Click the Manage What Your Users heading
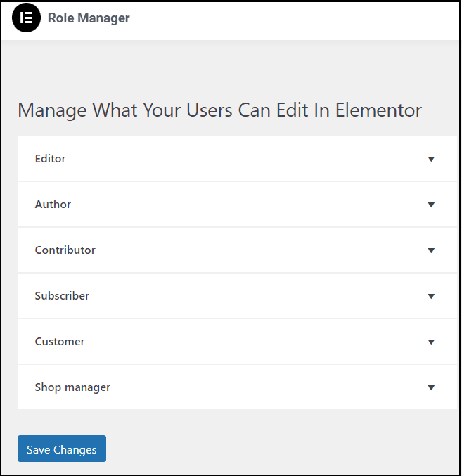The image size is (462, 476). pos(219,110)
